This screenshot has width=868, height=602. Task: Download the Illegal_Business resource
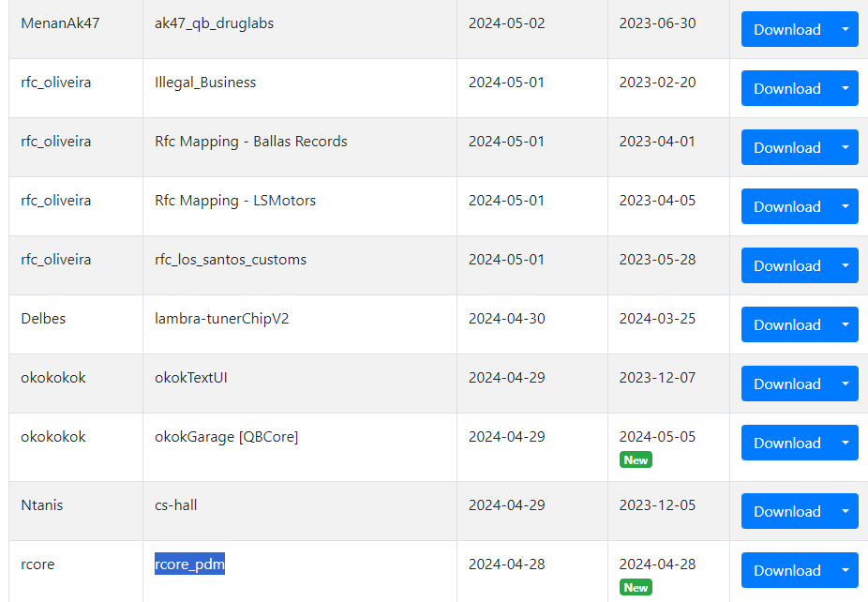pyautogui.click(x=786, y=88)
